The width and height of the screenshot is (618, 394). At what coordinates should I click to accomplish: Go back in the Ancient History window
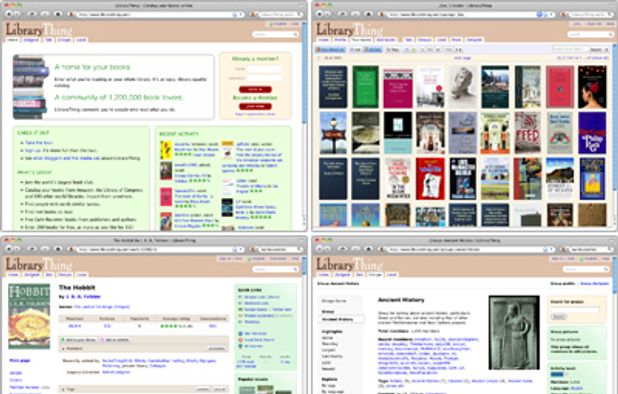click(x=319, y=249)
